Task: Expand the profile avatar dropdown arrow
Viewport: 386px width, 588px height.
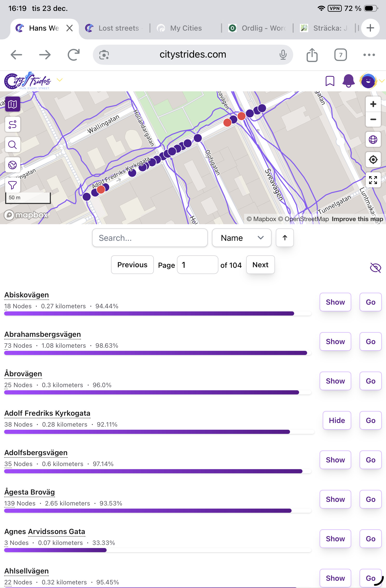Action: (x=382, y=81)
